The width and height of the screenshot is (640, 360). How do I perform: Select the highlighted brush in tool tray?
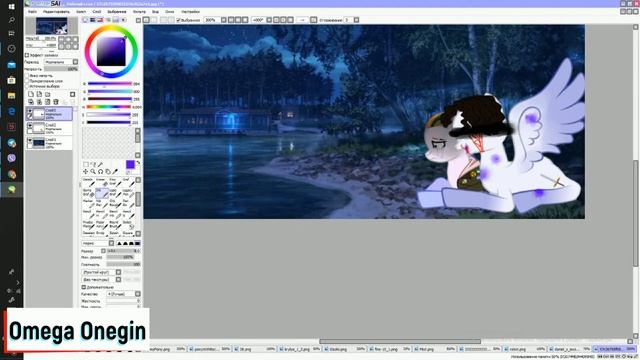(x=101, y=193)
